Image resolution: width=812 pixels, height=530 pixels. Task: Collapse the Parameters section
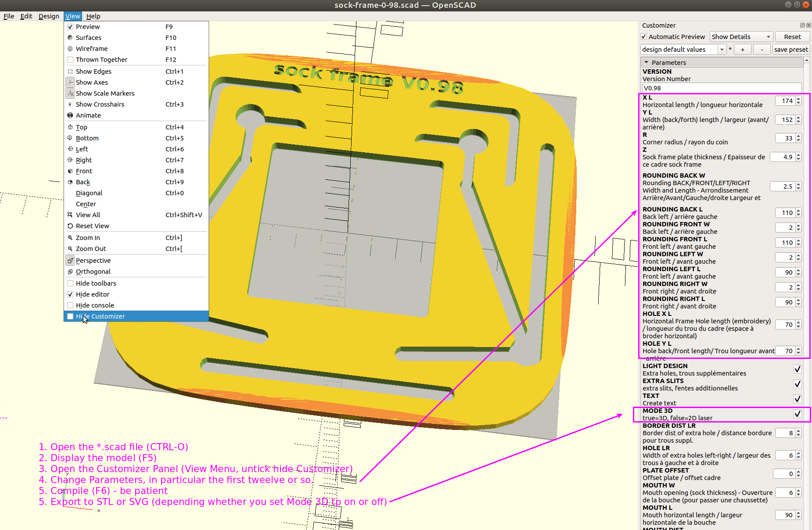point(647,63)
